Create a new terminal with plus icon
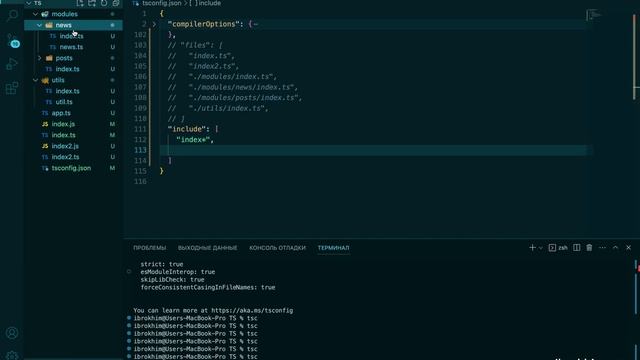 (532, 247)
